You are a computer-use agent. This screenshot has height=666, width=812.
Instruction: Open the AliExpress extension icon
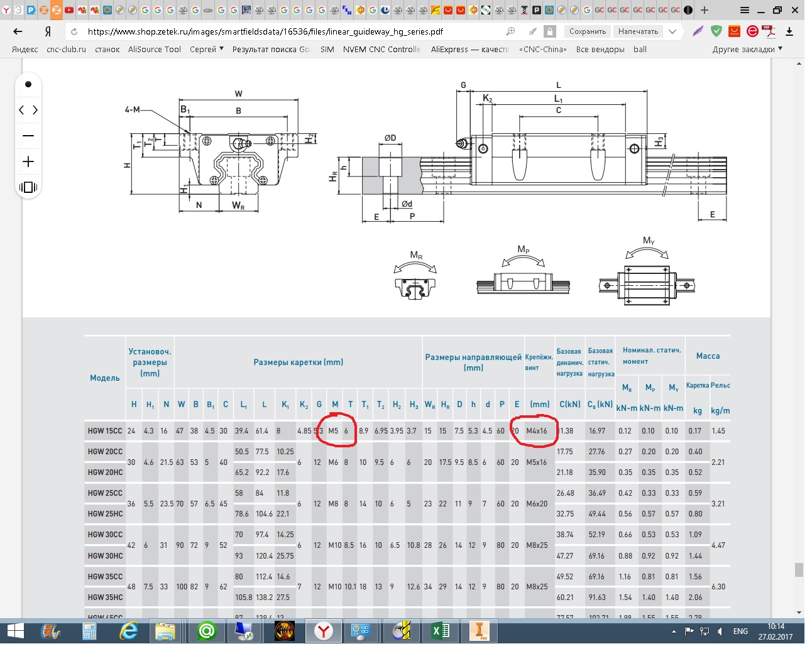(734, 31)
